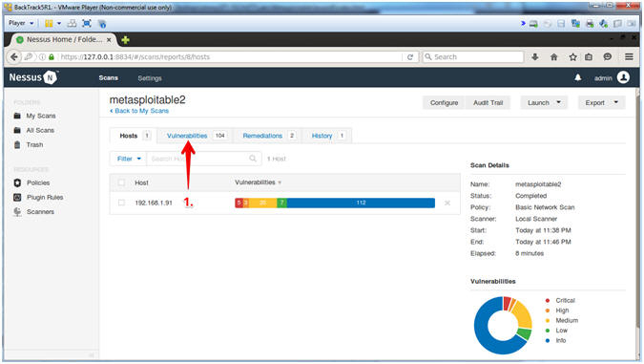Open the Launch dropdown arrow
The height and width of the screenshot is (364, 644).
tap(558, 102)
